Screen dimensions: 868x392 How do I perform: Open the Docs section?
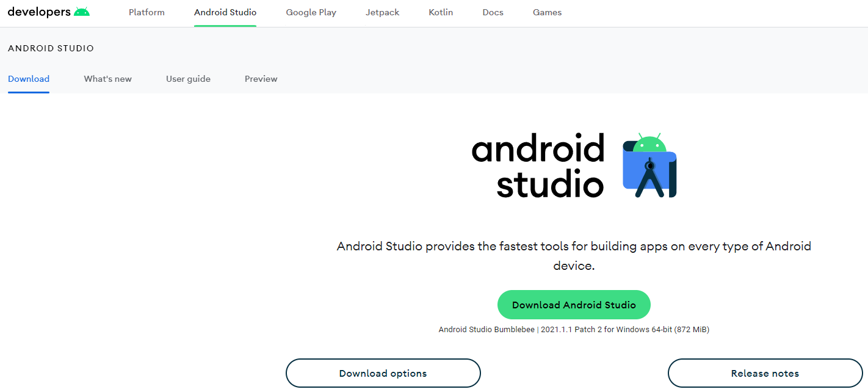tap(493, 12)
